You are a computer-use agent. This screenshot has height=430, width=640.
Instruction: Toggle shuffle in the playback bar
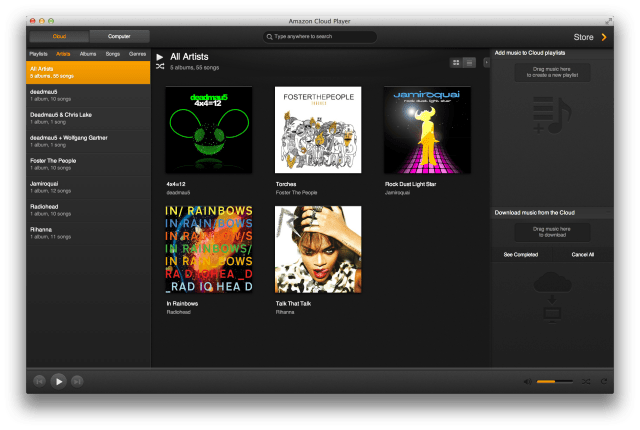point(586,381)
